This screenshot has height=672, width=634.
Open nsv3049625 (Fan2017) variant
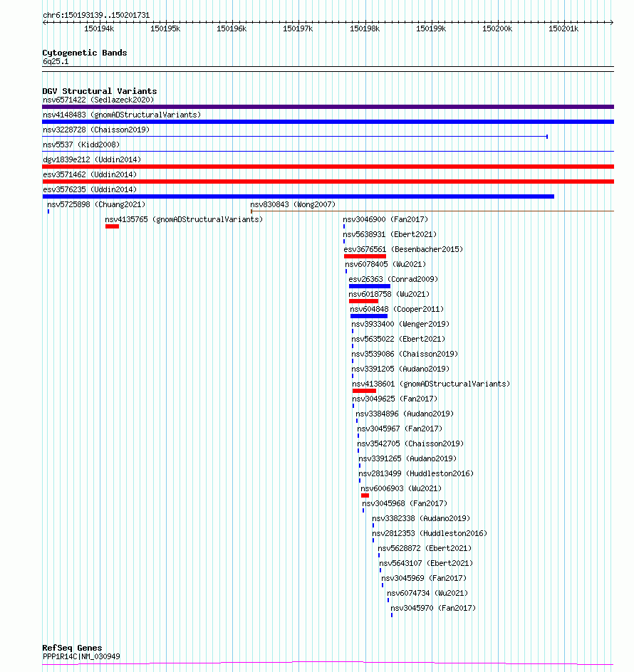pyautogui.click(x=395, y=399)
